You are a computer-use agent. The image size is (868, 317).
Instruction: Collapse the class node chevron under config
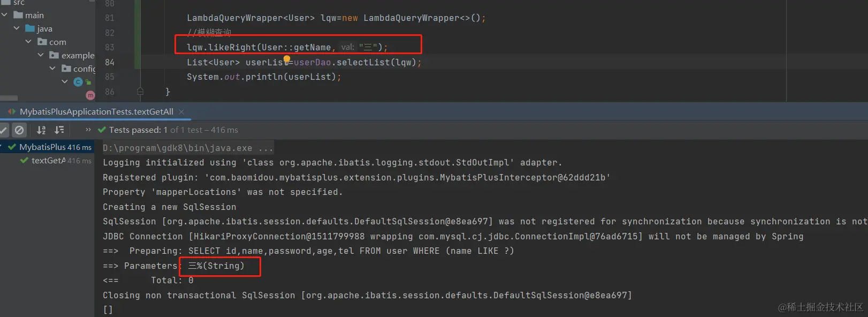click(x=65, y=82)
